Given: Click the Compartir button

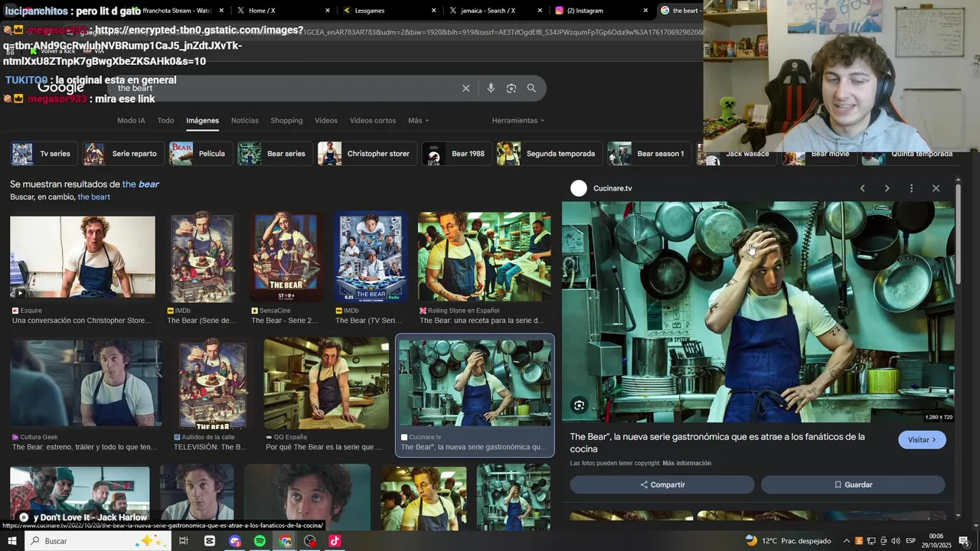Looking at the screenshot, I should (662, 485).
